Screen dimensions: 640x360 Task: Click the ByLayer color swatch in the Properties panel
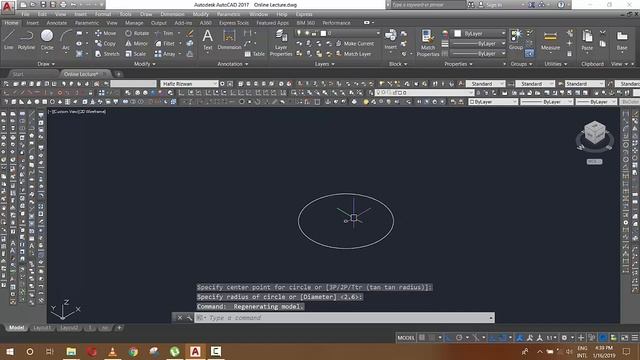click(458, 33)
